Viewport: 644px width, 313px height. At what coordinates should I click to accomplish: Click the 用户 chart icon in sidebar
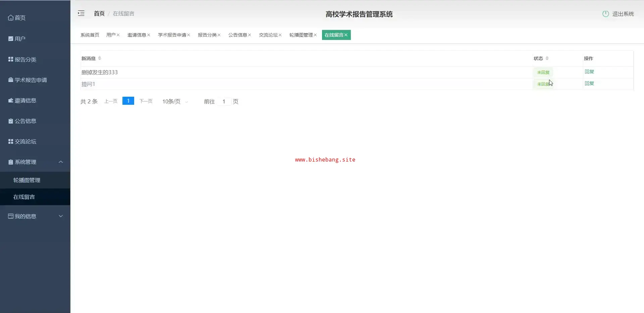(11, 39)
